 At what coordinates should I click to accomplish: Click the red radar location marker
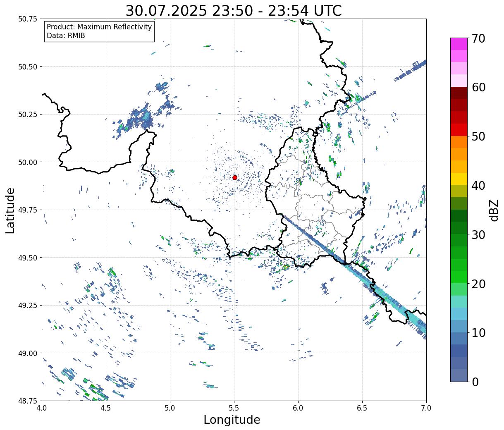coord(235,177)
